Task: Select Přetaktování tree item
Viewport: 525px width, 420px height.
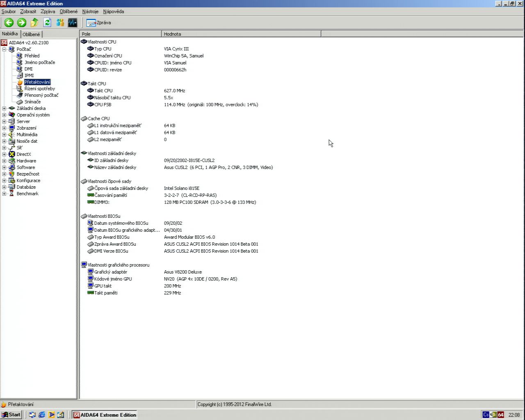Action: tap(37, 82)
